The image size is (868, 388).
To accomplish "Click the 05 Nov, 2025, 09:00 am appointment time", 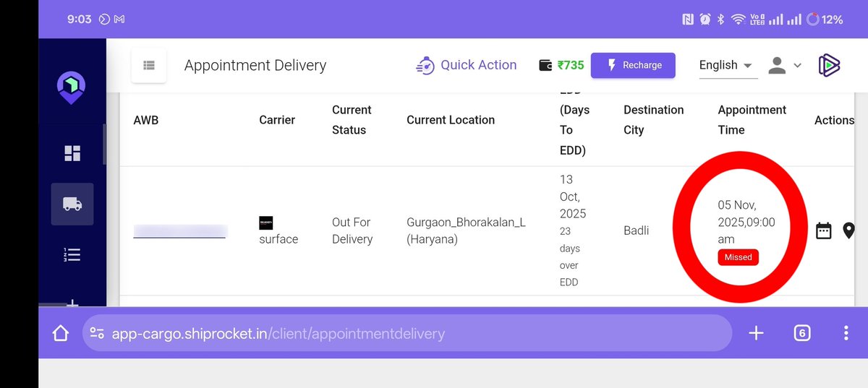I will [746, 222].
